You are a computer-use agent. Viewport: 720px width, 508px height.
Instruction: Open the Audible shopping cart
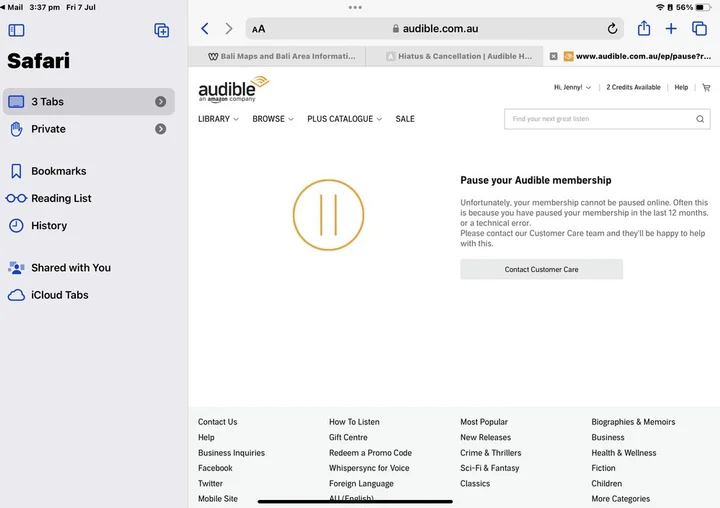coord(706,88)
